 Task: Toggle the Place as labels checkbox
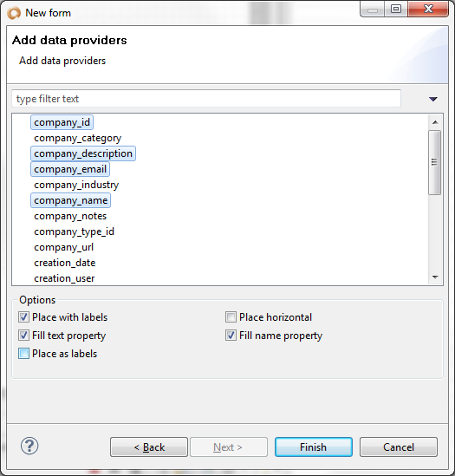click(23, 354)
